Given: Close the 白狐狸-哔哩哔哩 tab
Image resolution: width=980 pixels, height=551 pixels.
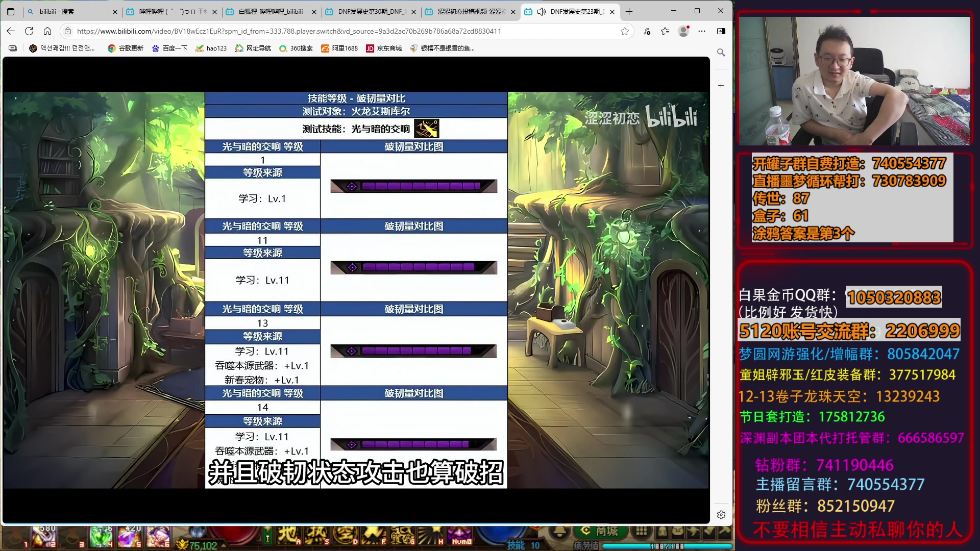Looking at the screenshot, I should click(x=314, y=12).
